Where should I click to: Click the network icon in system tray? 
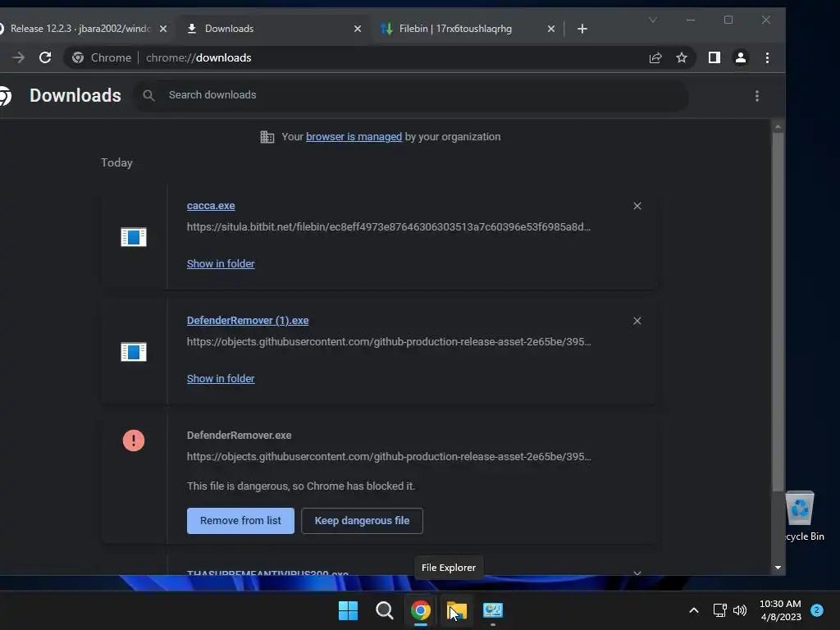pyautogui.click(x=719, y=610)
